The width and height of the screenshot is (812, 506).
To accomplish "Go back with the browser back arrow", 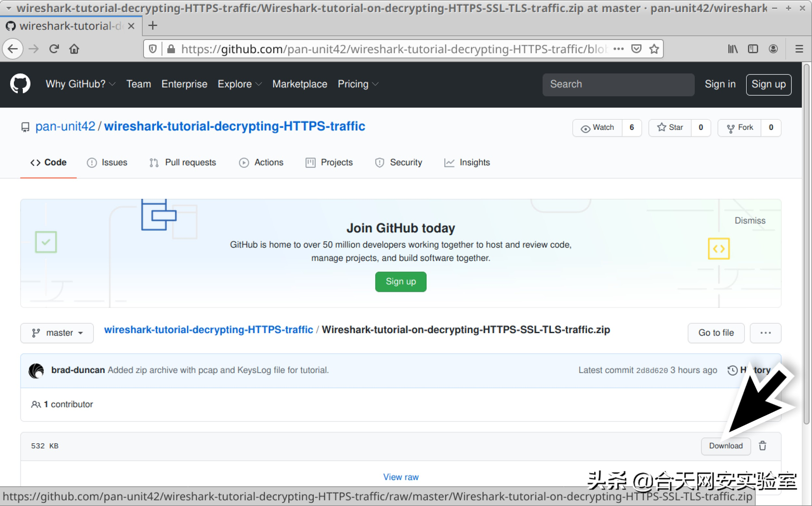I will click(13, 49).
